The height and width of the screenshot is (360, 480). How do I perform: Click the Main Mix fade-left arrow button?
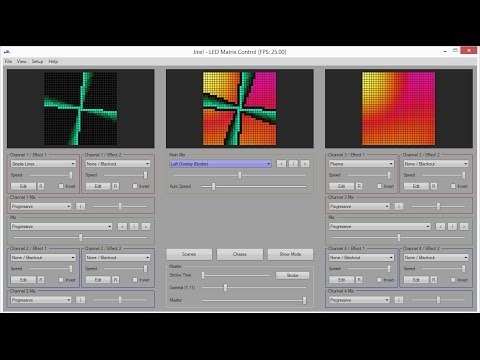(x=281, y=164)
